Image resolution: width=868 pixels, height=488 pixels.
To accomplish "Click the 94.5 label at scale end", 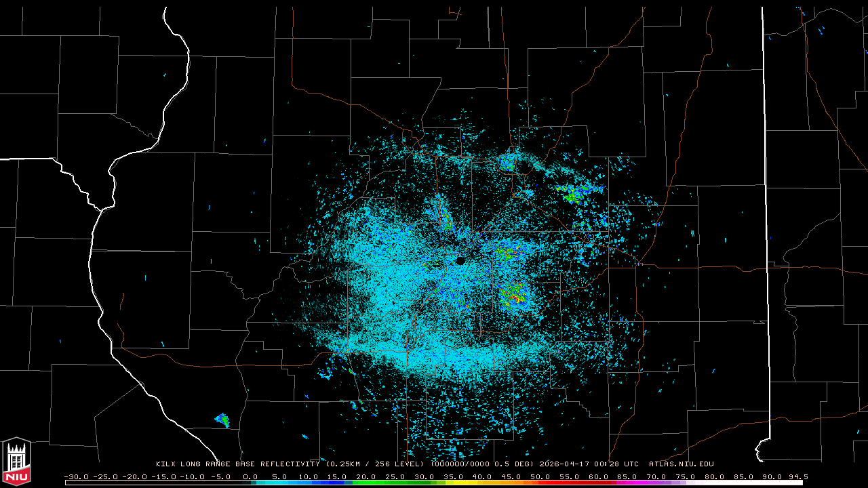I will point(796,476).
